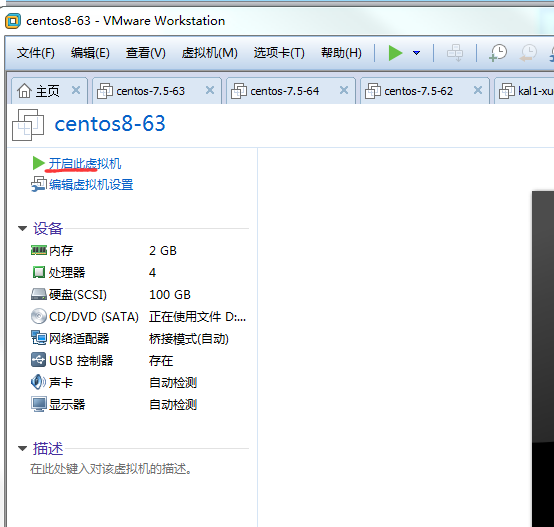
Task: Click the VMware Workstation title bar icon
Action: point(13,21)
